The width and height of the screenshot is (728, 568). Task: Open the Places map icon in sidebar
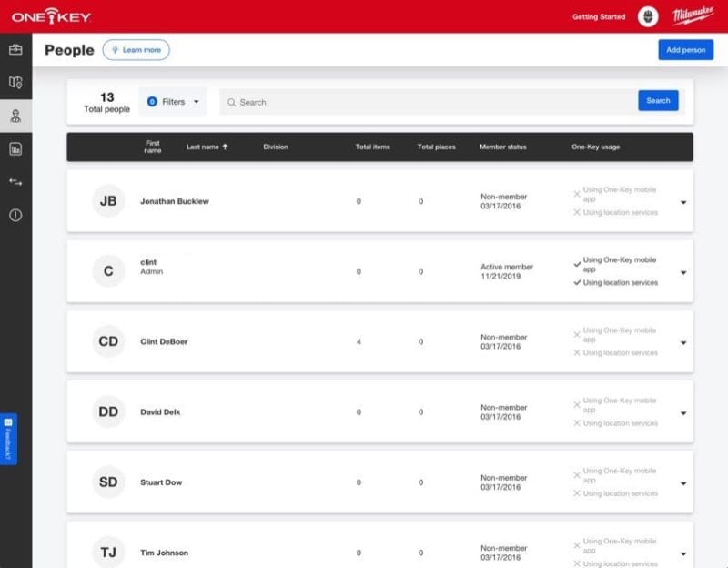[15, 82]
